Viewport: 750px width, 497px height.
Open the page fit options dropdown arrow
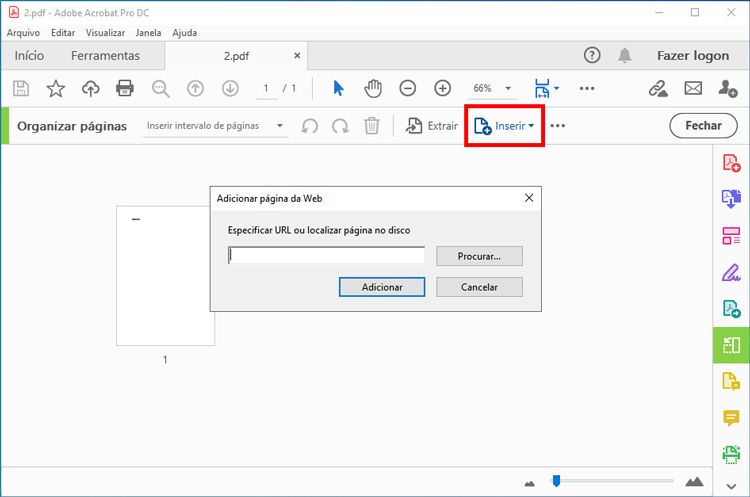556,88
